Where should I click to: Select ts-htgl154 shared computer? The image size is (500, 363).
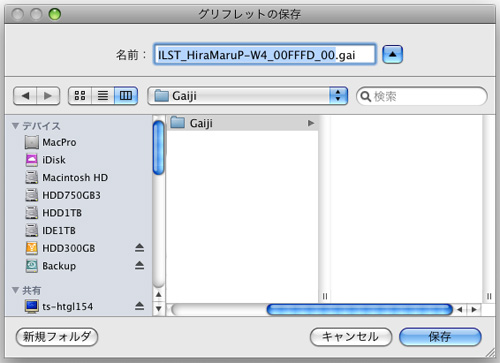[x=78, y=306]
